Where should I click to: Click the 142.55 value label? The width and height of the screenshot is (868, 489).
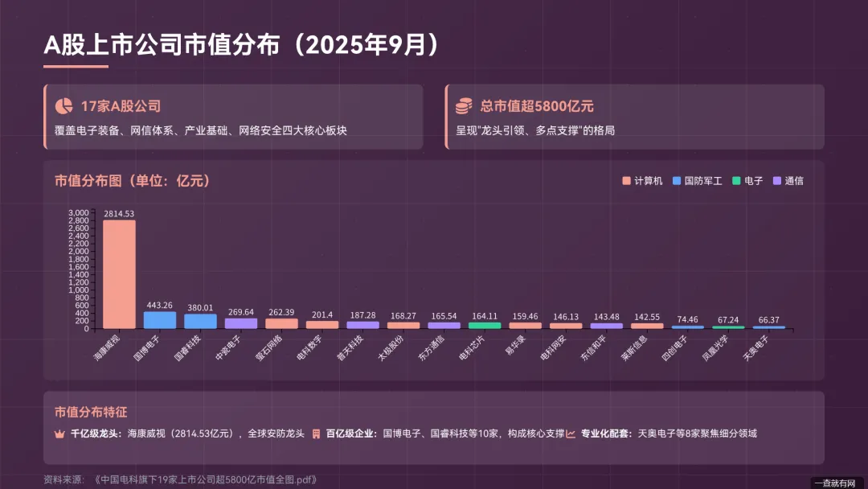[646, 317]
